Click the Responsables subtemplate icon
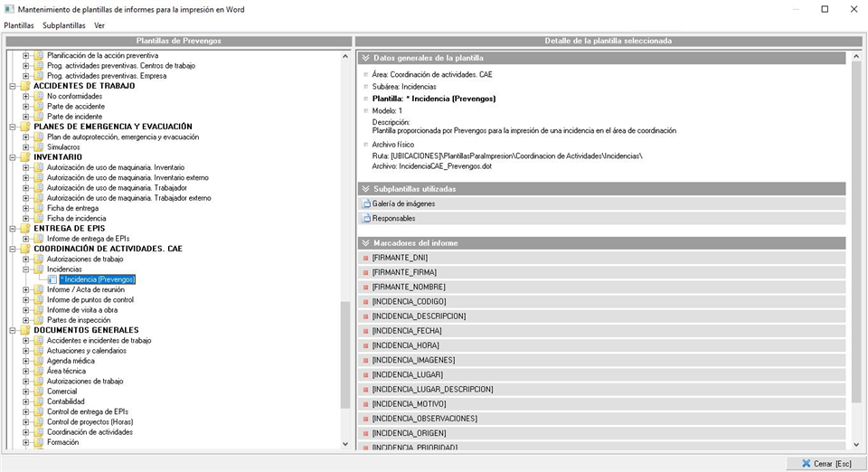The height and width of the screenshot is (472, 868). [366, 219]
